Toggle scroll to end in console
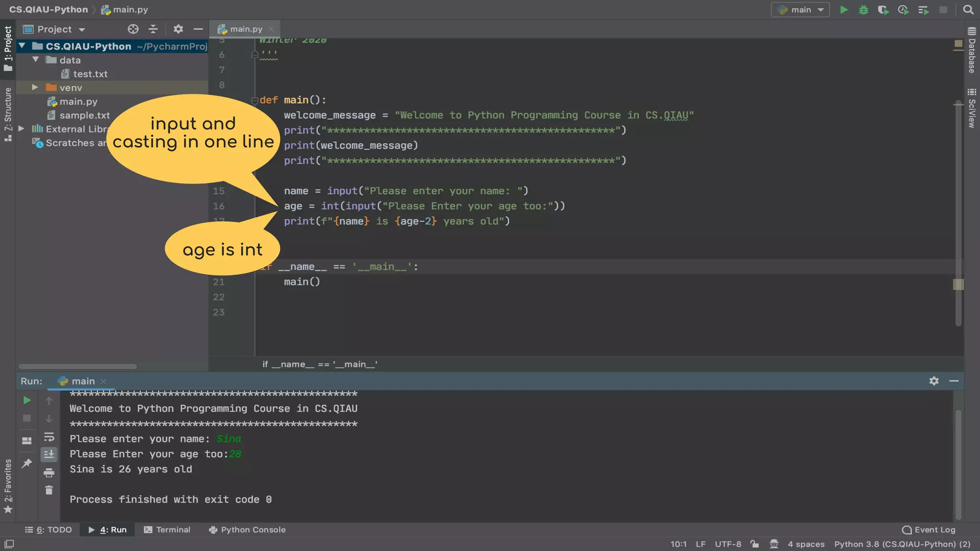The height and width of the screenshot is (551, 980). click(49, 454)
